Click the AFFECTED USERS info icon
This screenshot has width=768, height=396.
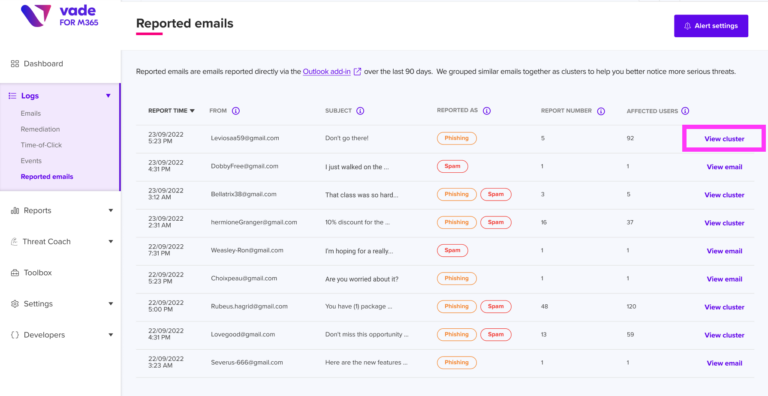coord(685,111)
